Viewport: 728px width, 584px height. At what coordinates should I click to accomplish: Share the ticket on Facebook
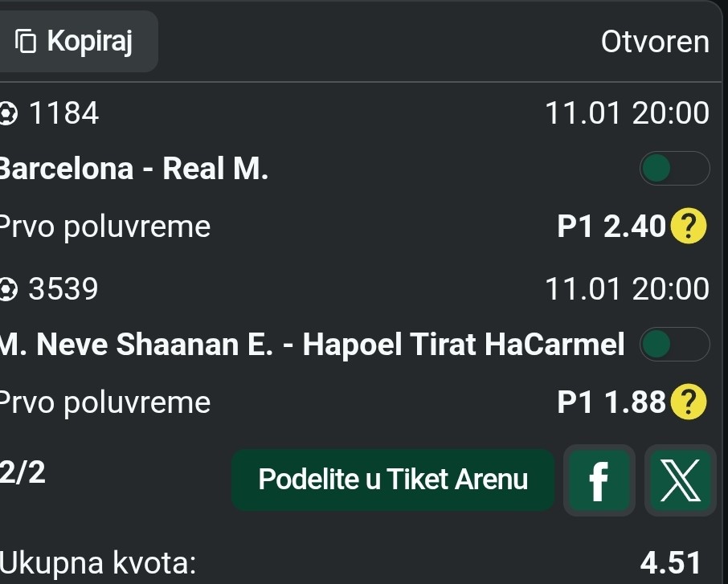tap(599, 480)
